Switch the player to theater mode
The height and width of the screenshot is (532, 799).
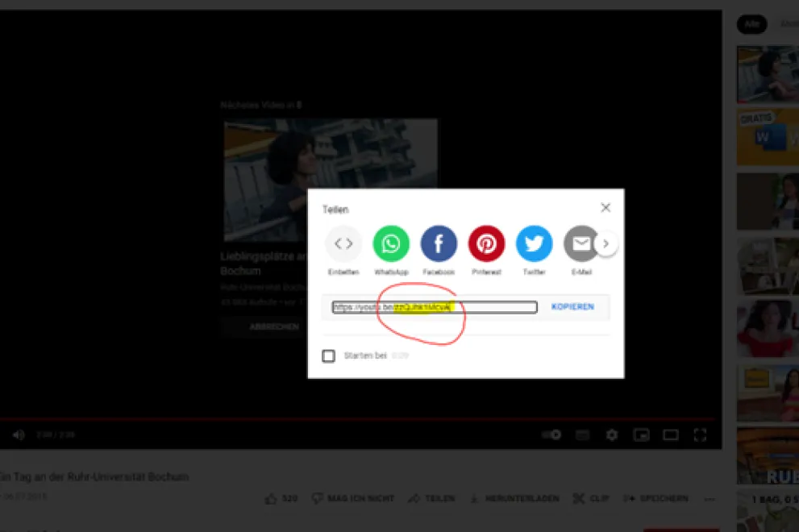click(x=670, y=434)
